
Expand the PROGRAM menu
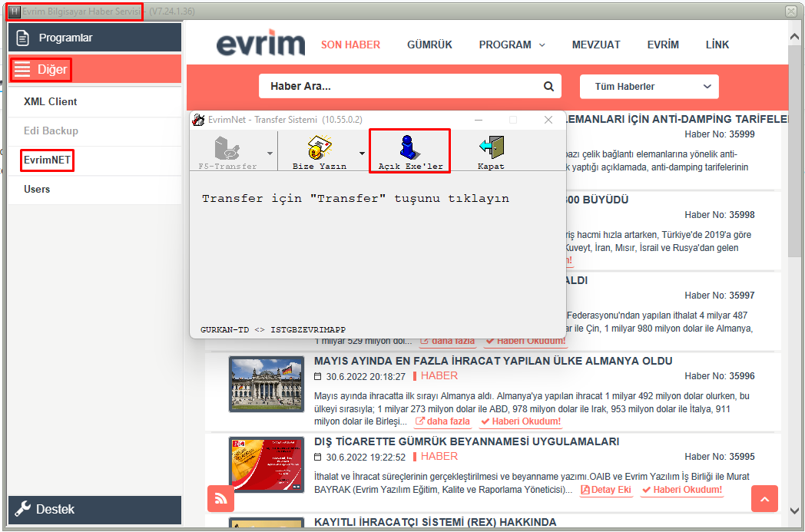pos(512,45)
